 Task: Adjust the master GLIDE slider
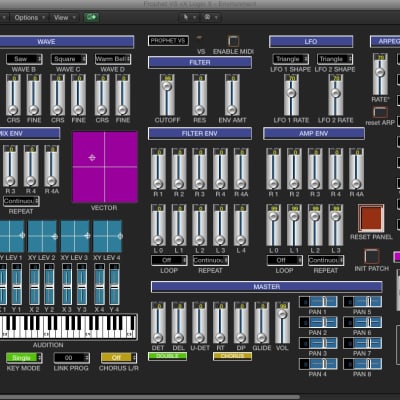point(262,323)
